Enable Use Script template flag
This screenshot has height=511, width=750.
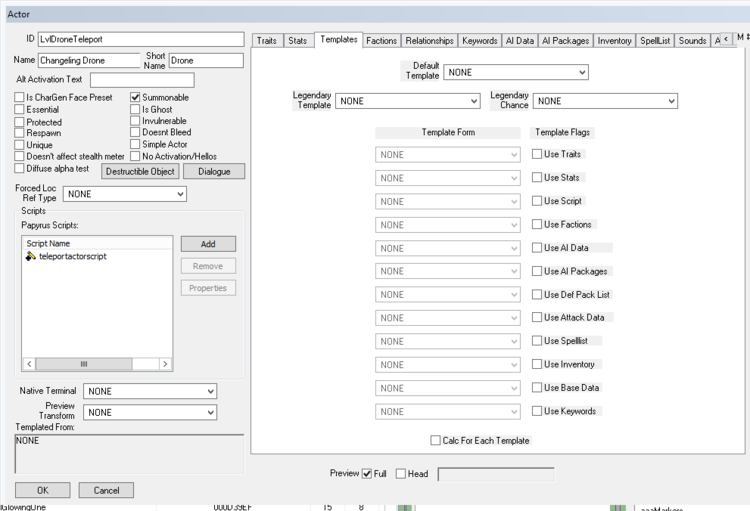(537, 201)
